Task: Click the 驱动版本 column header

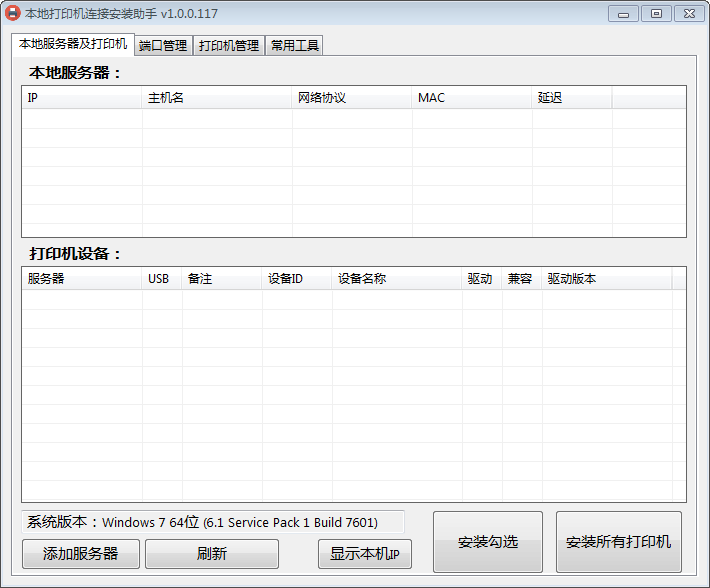Action: (x=606, y=279)
